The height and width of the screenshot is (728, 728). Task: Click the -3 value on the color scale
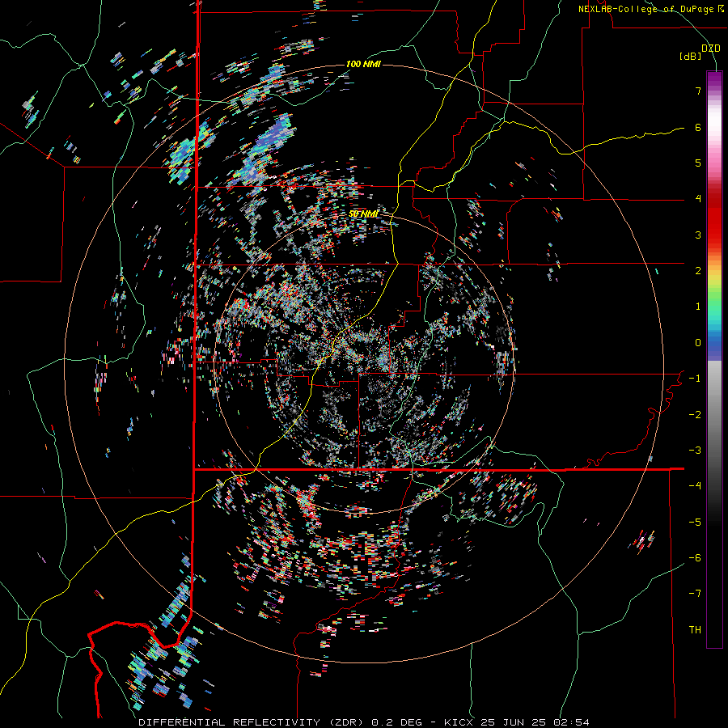[695, 451]
